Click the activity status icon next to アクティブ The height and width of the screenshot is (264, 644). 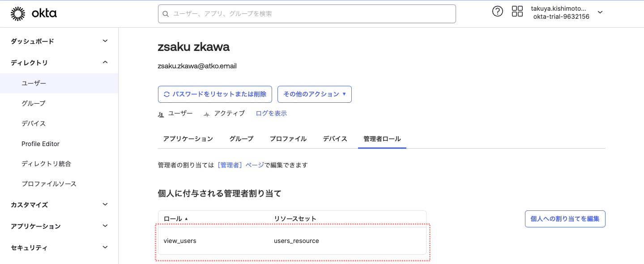[205, 113]
